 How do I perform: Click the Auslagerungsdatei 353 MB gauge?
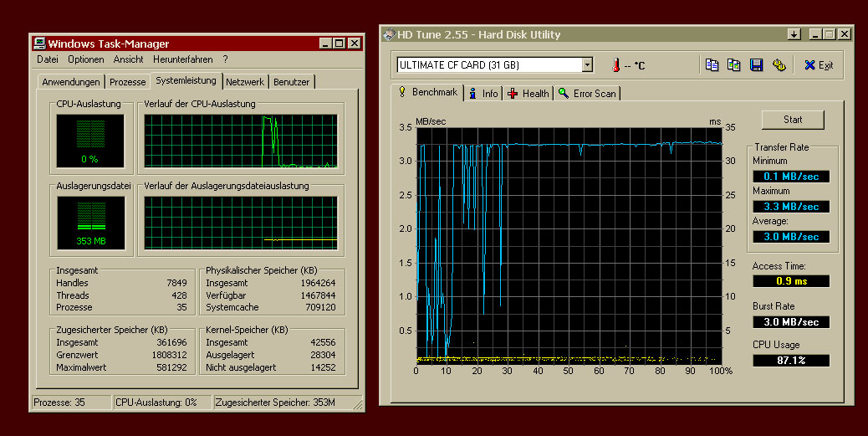point(91,223)
